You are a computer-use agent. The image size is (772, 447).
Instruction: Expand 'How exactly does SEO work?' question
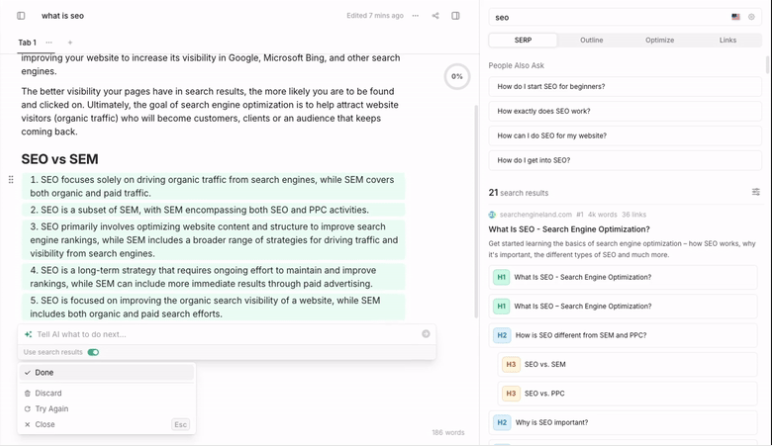[x=625, y=111]
